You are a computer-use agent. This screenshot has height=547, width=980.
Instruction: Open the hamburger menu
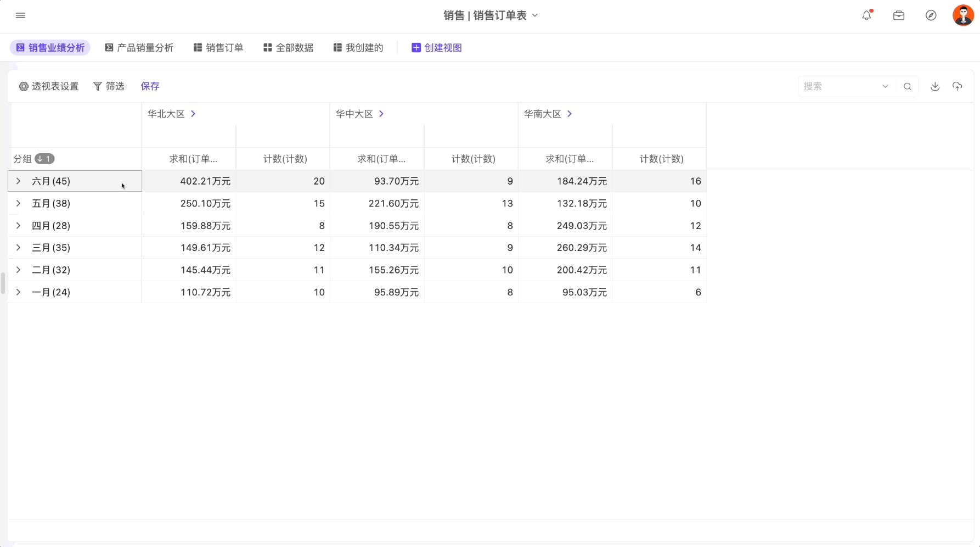click(20, 15)
